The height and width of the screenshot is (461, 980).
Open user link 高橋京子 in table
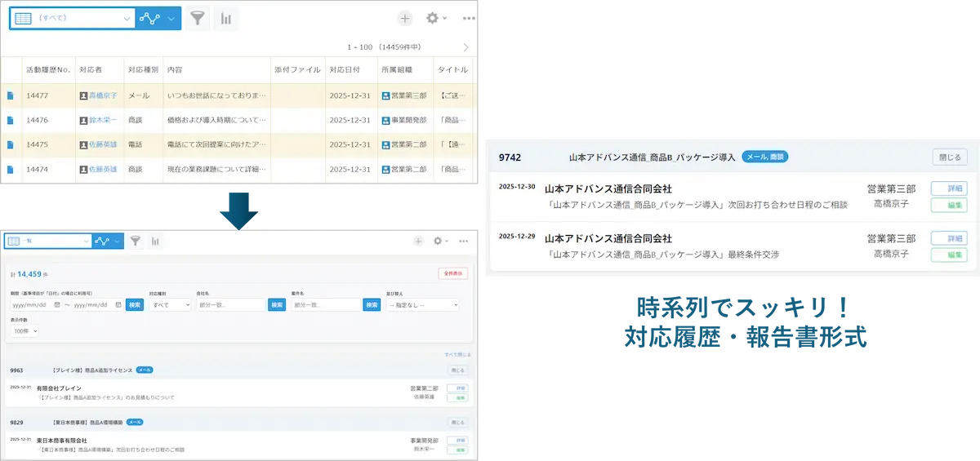point(102,95)
